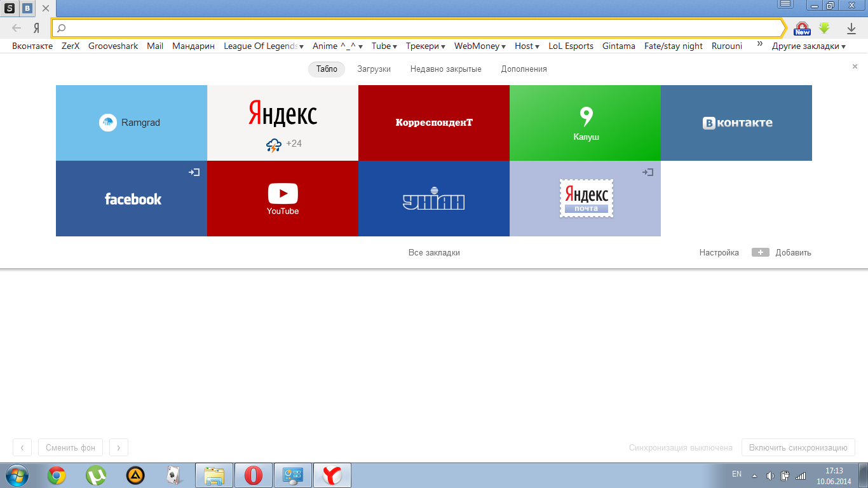Open the Яндекс Почта tile
This screenshot has height=488, width=868.
tap(585, 198)
